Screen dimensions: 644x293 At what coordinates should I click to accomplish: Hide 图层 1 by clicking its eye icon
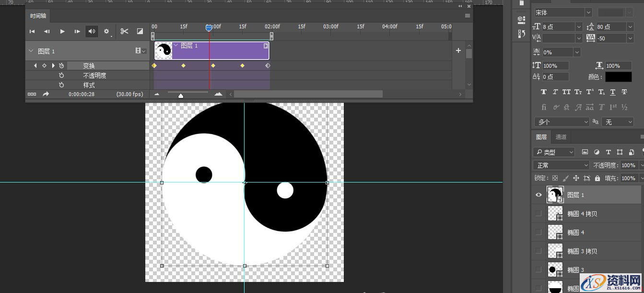coord(539,195)
